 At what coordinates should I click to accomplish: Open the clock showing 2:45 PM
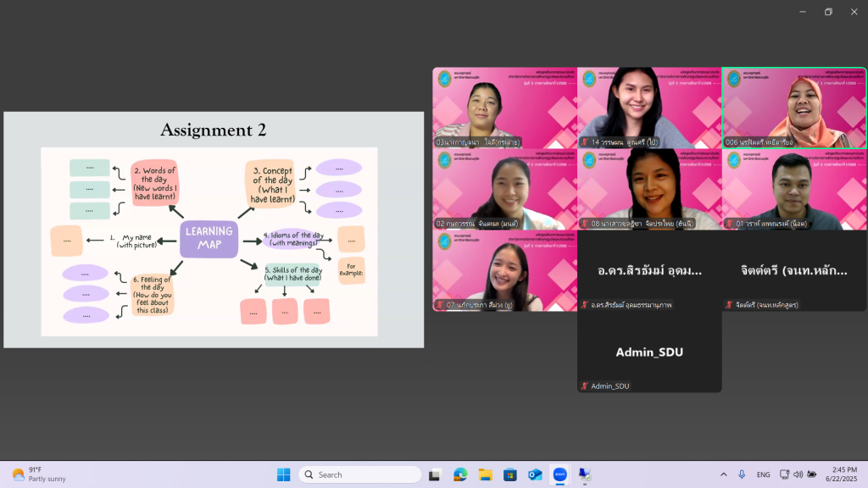coord(841,474)
